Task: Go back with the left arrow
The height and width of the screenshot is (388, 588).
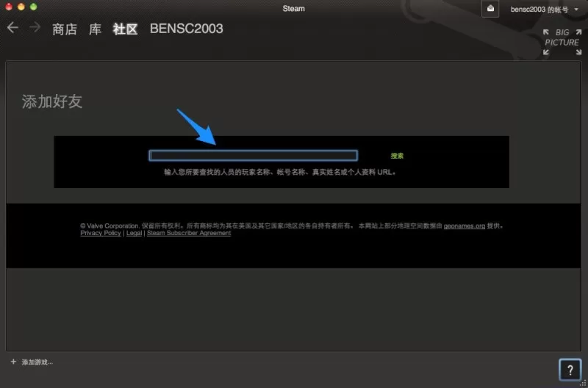Action: point(12,27)
